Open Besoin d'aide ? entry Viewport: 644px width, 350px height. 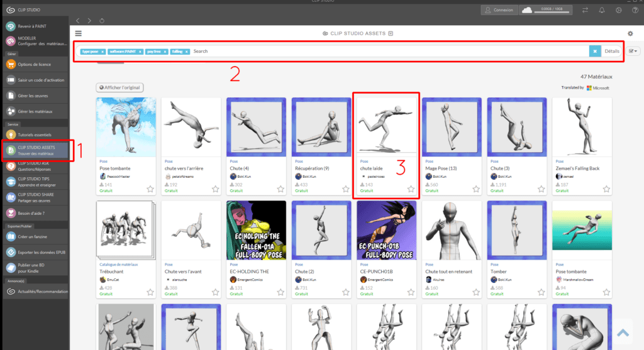point(35,214)
